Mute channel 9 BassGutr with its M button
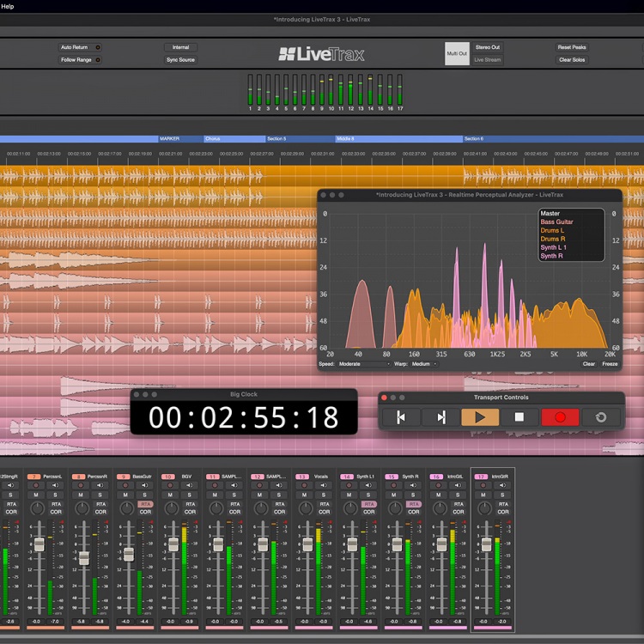The image size is (644, 644). tap(125, 495)
